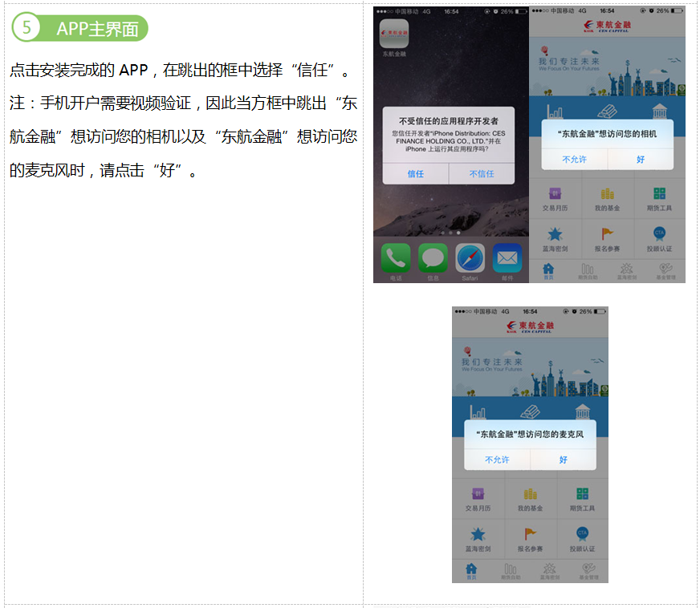Screen dimensions: 700x608
Task: Open the Messages icon in the dock
Action: 433,257
